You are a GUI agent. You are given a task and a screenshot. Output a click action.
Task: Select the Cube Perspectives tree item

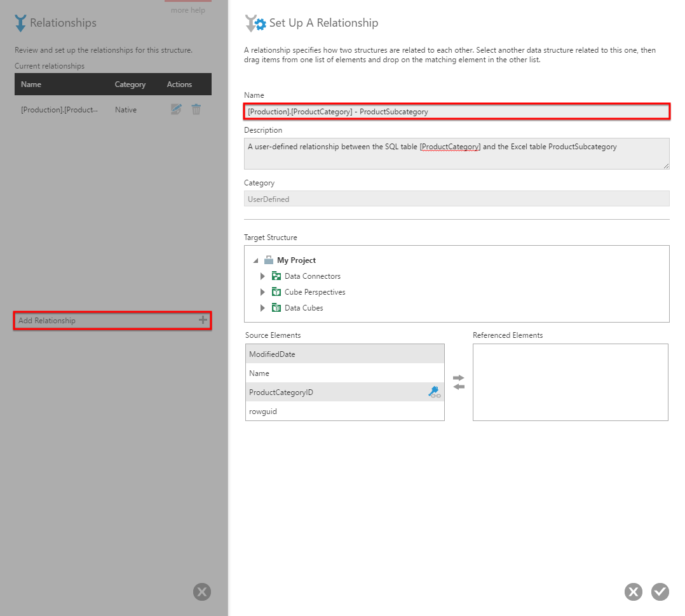coord(315,291)
